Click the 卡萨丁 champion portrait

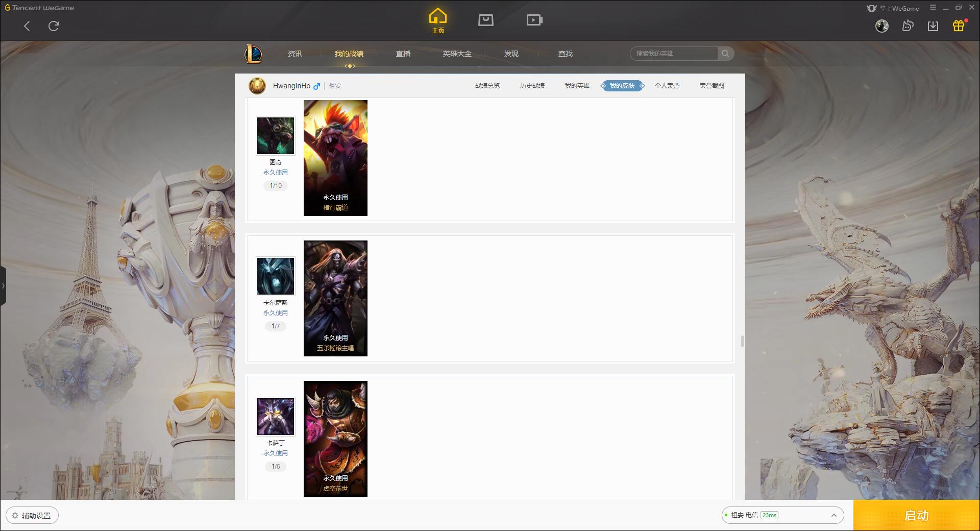[276, 417]
